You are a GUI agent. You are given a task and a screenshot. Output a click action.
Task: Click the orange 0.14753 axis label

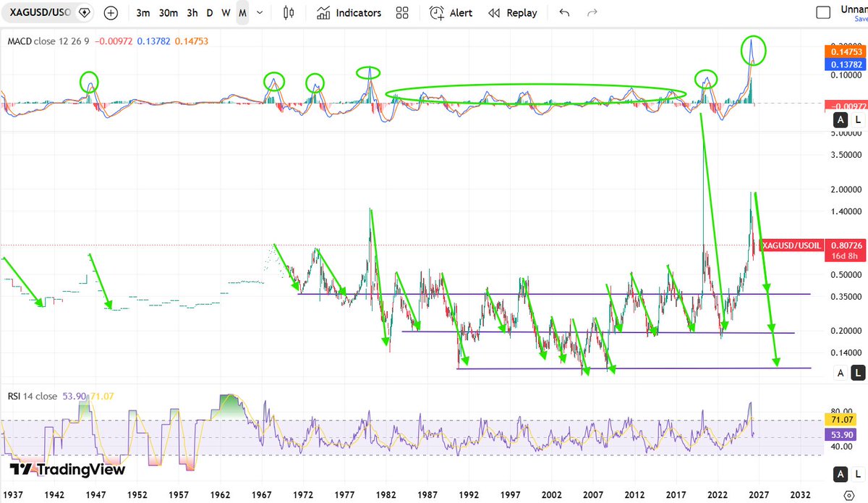845,52
